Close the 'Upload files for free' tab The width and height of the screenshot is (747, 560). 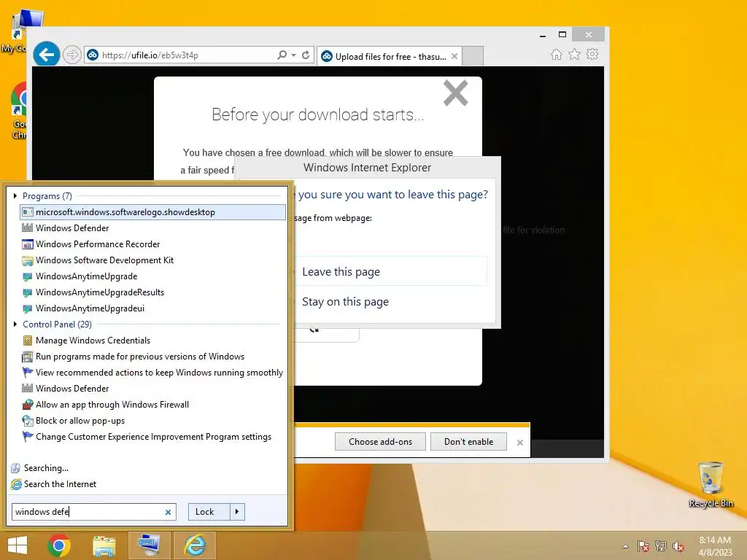coord(454,56)
